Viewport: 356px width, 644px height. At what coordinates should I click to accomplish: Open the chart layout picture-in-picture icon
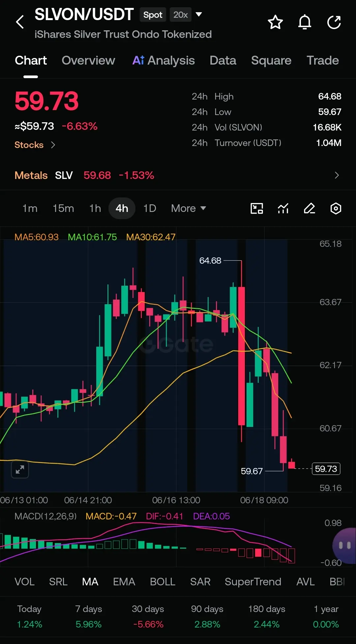[x=257, y=208]
